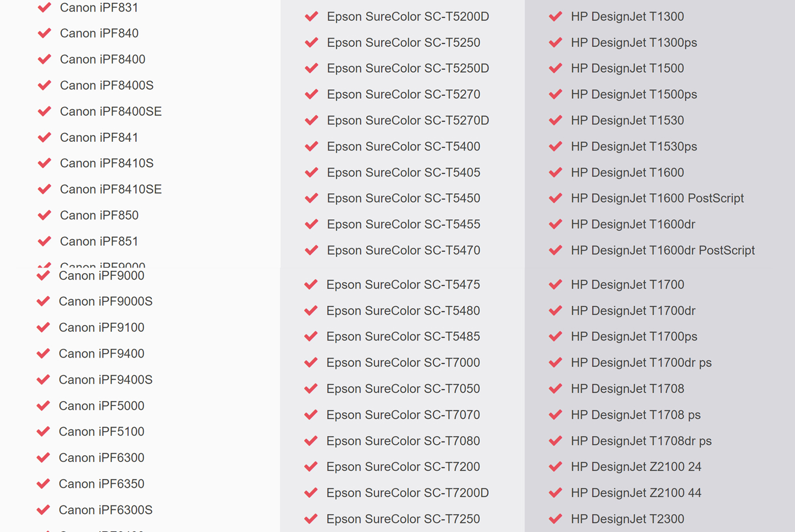
Task: Select the Canon iPF8410SE list entry
Action: [110, 189]
